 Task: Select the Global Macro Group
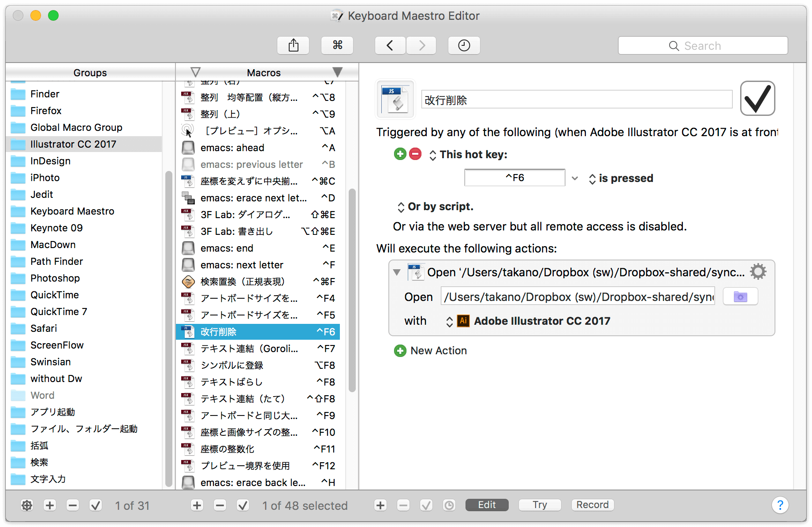[84, 127]
